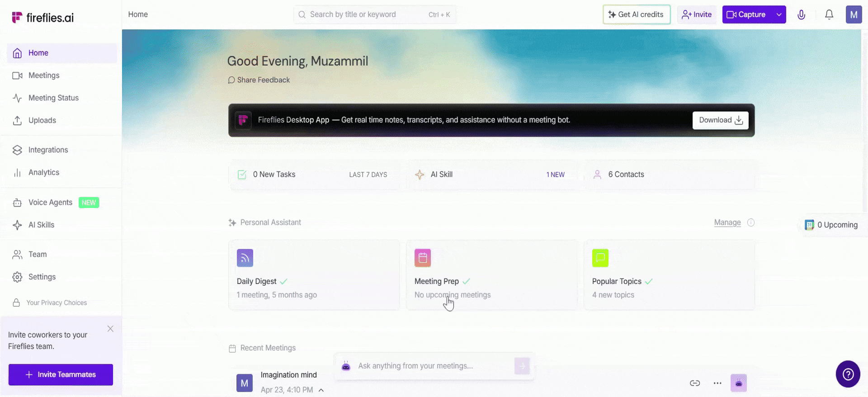Click the 1 NEW label on AI Skill
868x397 pixels.
coord(556,175)
